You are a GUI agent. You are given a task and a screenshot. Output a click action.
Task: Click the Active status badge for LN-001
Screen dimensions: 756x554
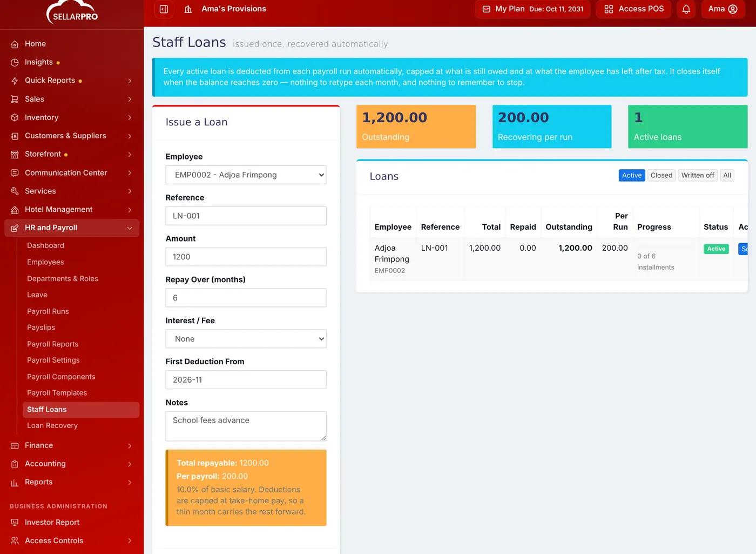(716, 249)
